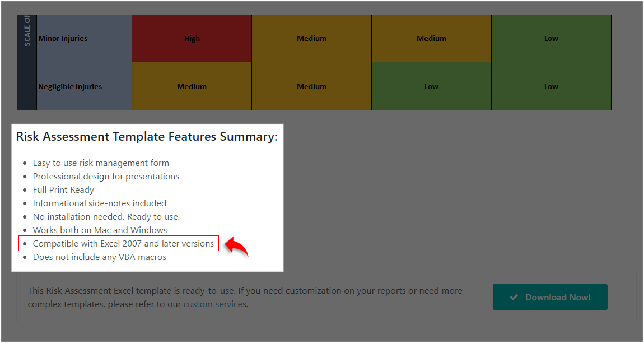644x343 pixels.
Task: Select 'Informational side-notes included' item
Action: click(x=100, y=203)
